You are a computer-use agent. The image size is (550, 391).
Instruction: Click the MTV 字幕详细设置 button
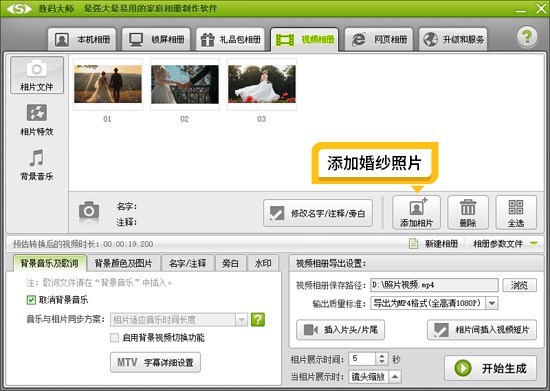(155, 362)
